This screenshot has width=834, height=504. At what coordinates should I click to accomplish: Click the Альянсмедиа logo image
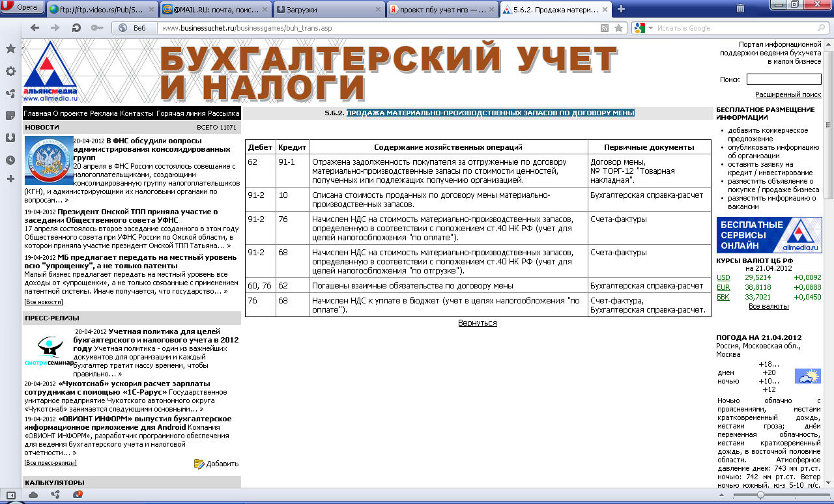[x=50, y=72]
